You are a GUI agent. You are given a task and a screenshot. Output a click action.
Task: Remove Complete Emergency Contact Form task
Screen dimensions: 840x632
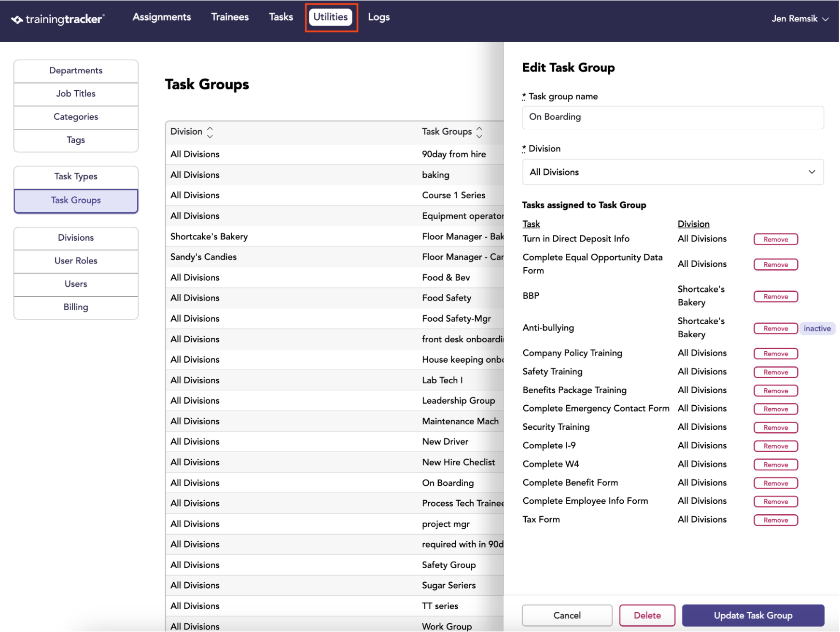[x=775, y=409]
